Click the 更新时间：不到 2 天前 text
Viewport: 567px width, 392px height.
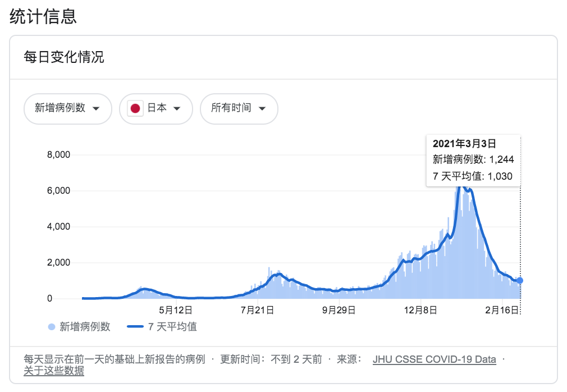tap(271, 359)
